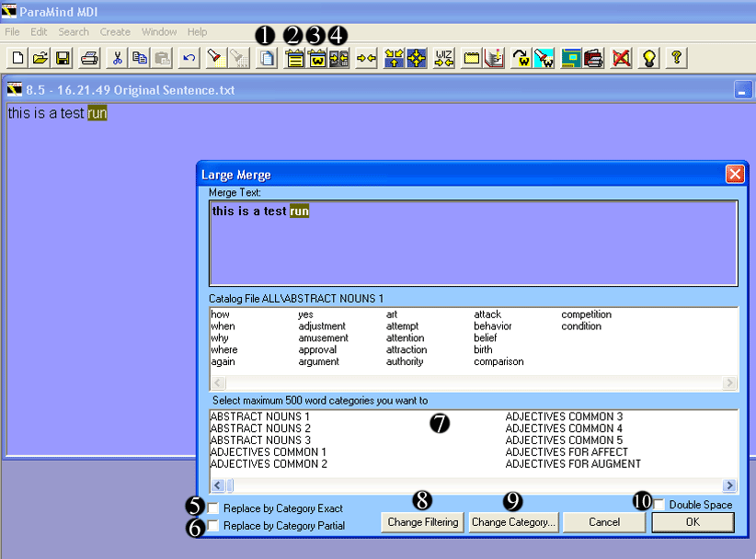Open the Help menu
Screen dimensions: 756x559
pos(197,32)
